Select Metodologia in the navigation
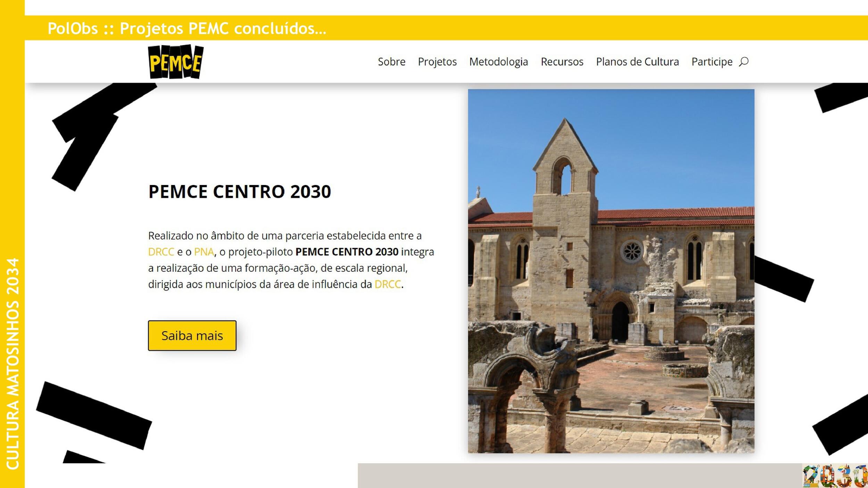This screenshot has height=488, width=868. point(499,62)
